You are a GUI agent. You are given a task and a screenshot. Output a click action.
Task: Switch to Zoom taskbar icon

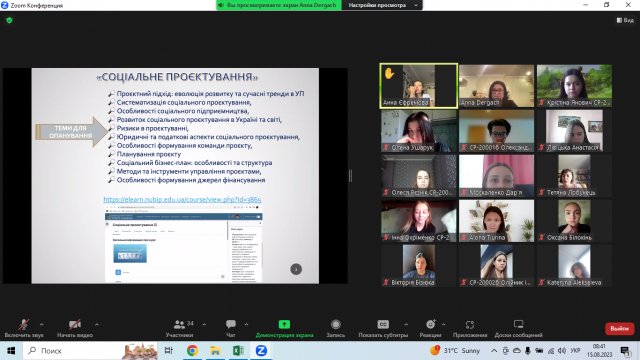(x=261, y=351)
